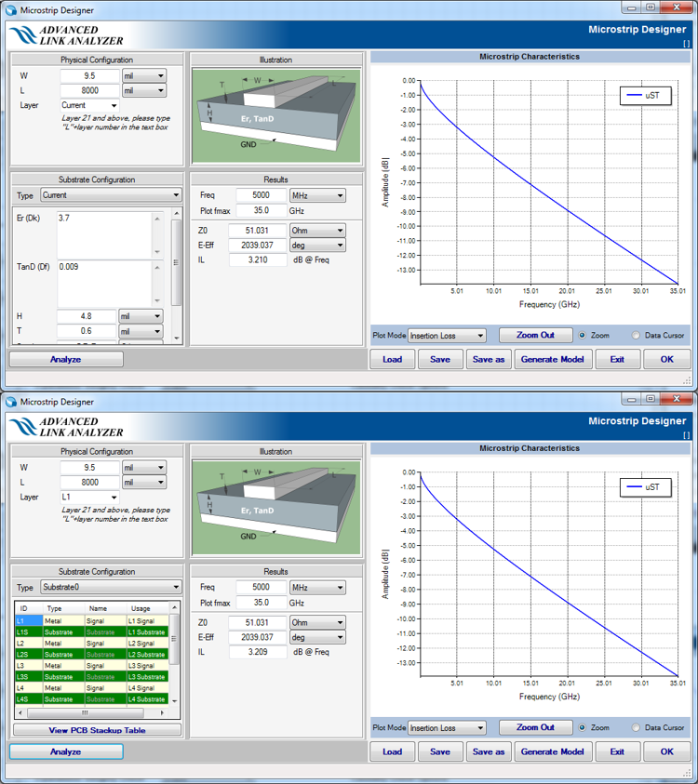
Task: Click W value field in top window
Action: pyautogui.click(x=89, y=75)
